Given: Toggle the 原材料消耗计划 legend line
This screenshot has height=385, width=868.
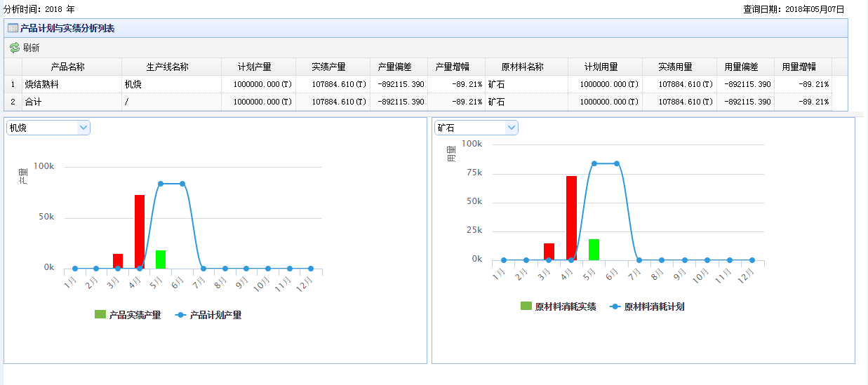Looking at the screenshot, I should (646, 306).
